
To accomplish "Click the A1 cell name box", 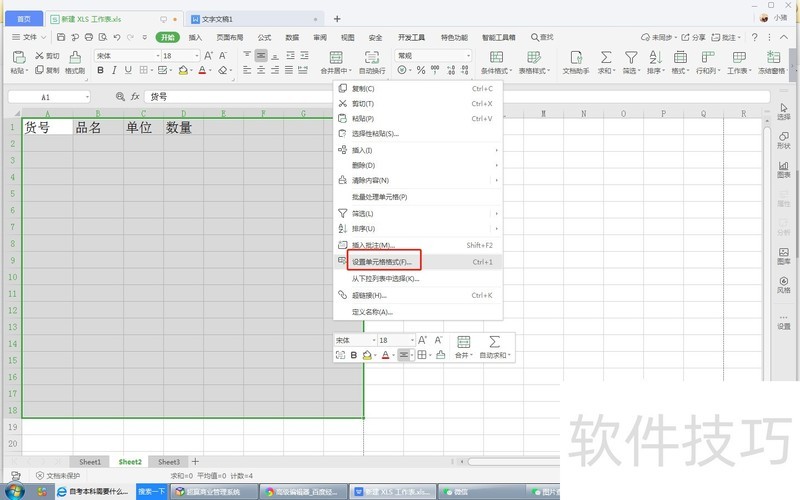I will pyautogui.click(x=48, y=97).
